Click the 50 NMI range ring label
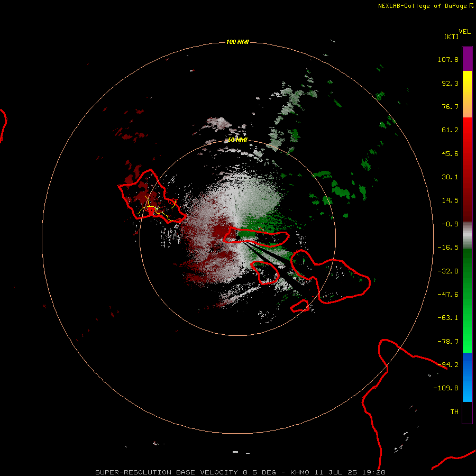The image size is (476, 476). click(237, 140)
